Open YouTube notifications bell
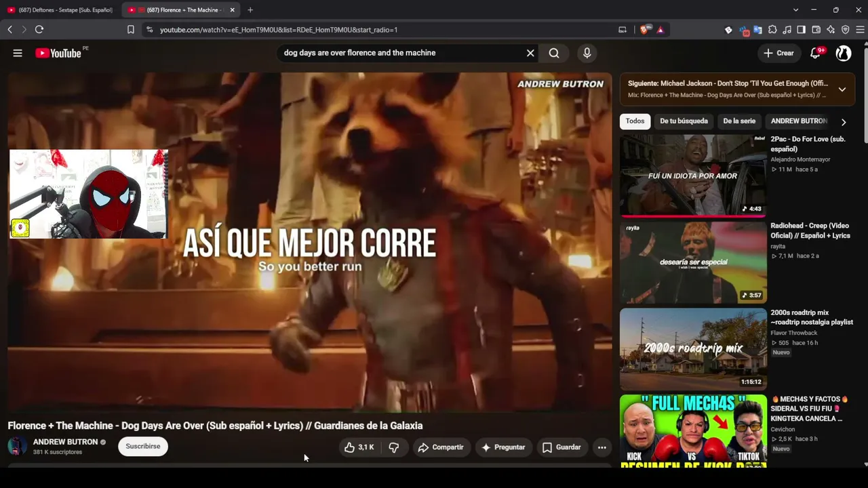The width and height of the screenshot is (868, 488). (x=816, y=53)
